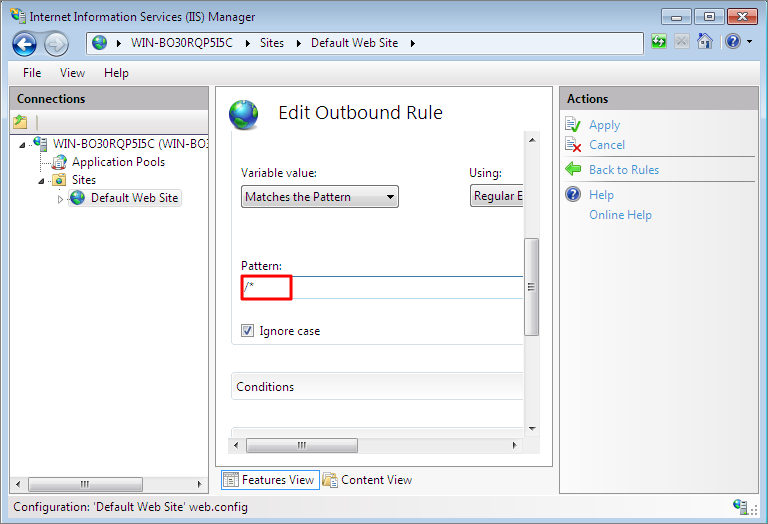The width and height of the screenshot is (768, 524).
Task: Click the Connections pane scroll right arrow
Action: point(199,484)
